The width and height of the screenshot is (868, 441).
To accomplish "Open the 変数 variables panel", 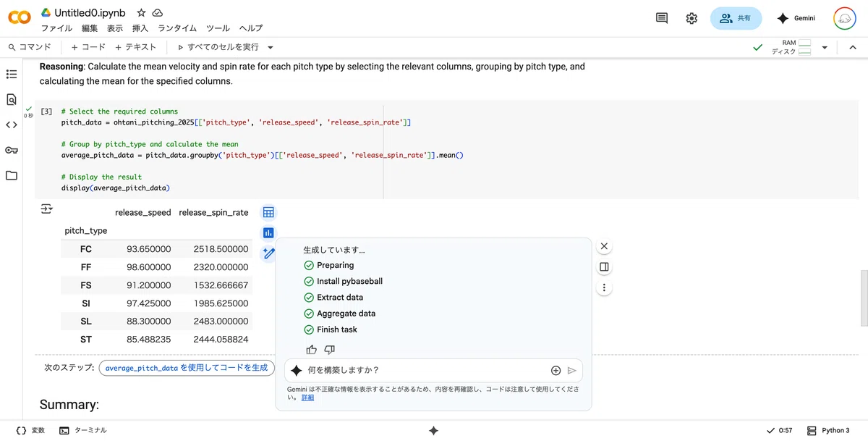I will [x=30, y=430].
